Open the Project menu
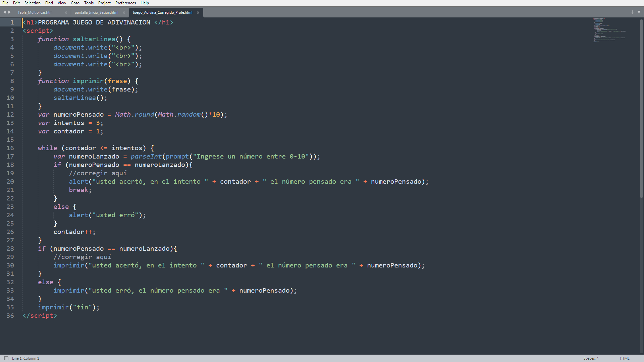Image resolution: width=644 pixels, height=362 pixels. point(104,3)
